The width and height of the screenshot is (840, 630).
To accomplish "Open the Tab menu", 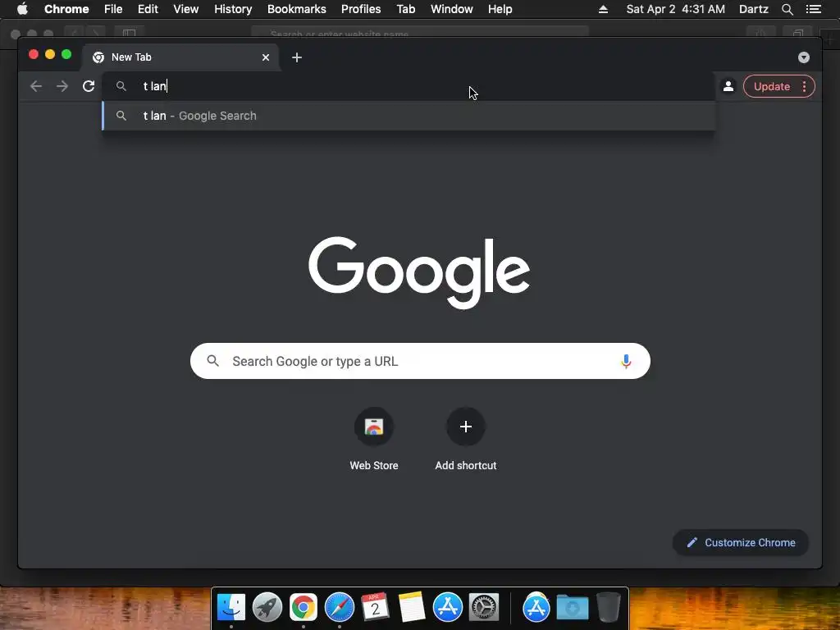I will click(x=405, y=9).
